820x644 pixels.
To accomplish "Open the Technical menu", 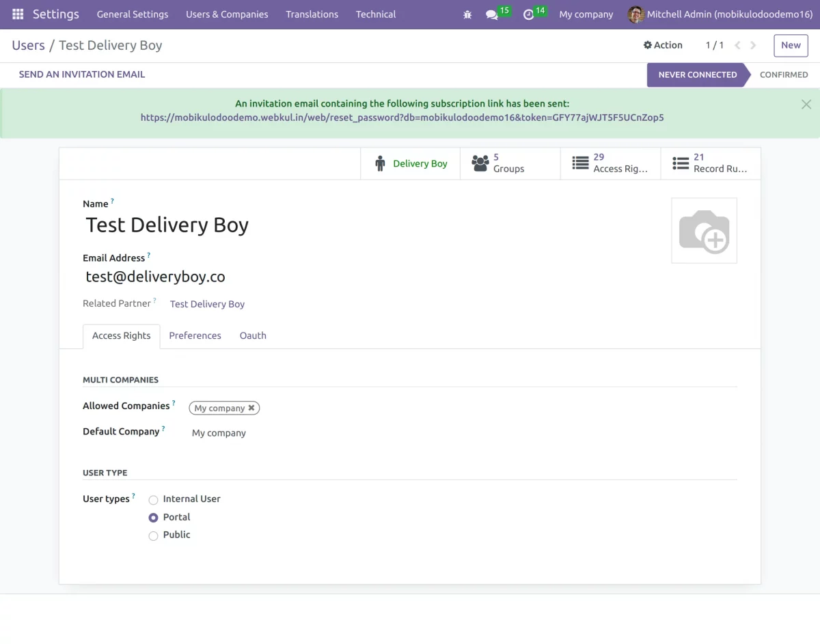I will (x=375, y=14).
